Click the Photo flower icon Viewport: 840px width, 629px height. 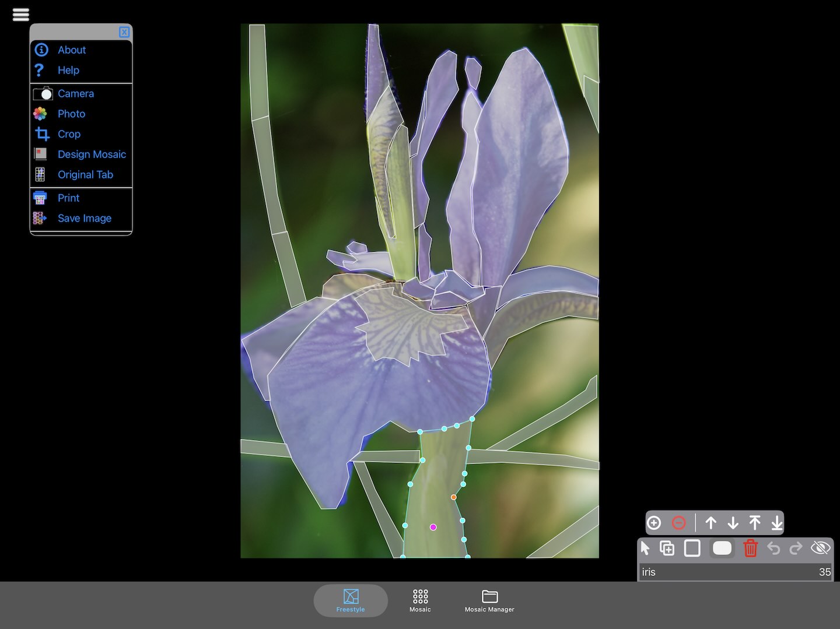40,114
